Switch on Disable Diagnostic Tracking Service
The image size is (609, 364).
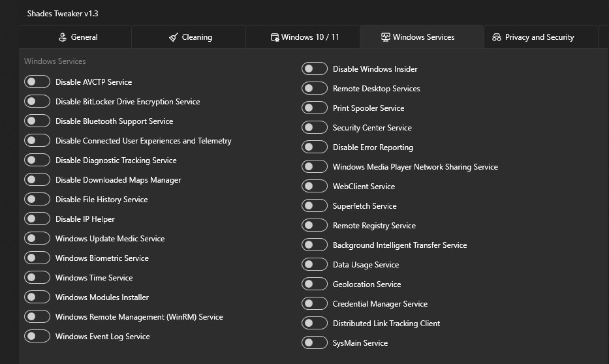point(37,160)
